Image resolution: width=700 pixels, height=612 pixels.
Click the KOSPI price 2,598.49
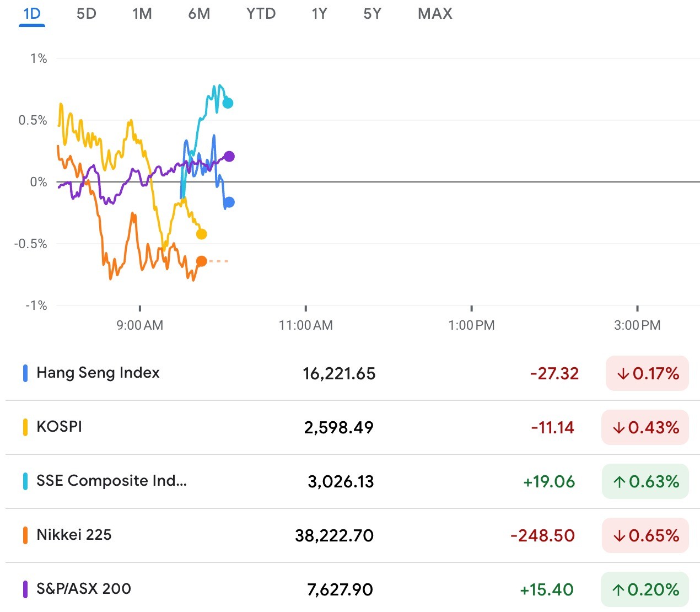click(x=339, y=428)
